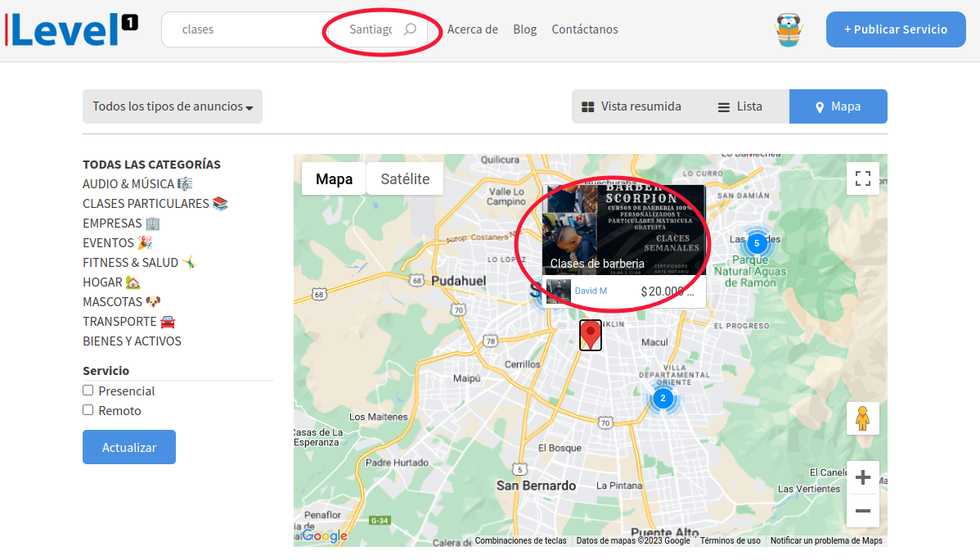Toggle fullscreen map view
Screen dimensions: 980x560
pos(862,178)
